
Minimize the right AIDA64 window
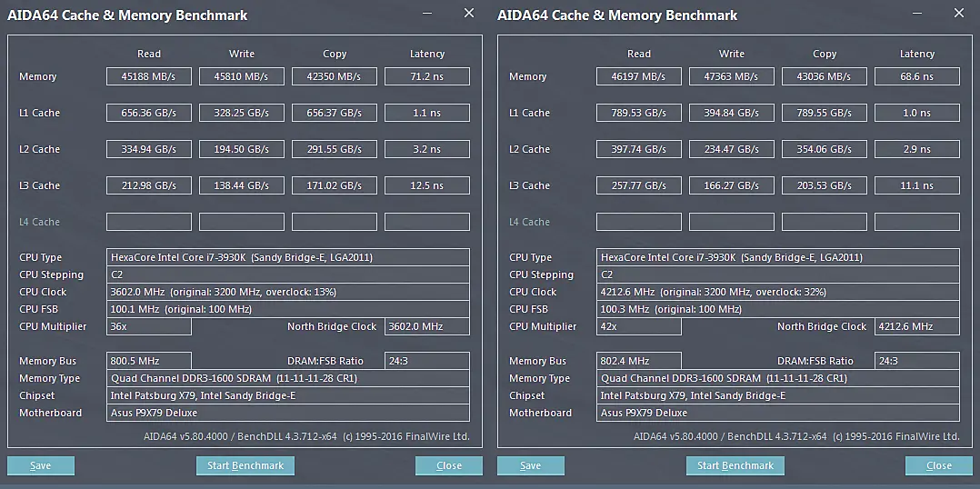pyautogui.click(x=917, y=13)
